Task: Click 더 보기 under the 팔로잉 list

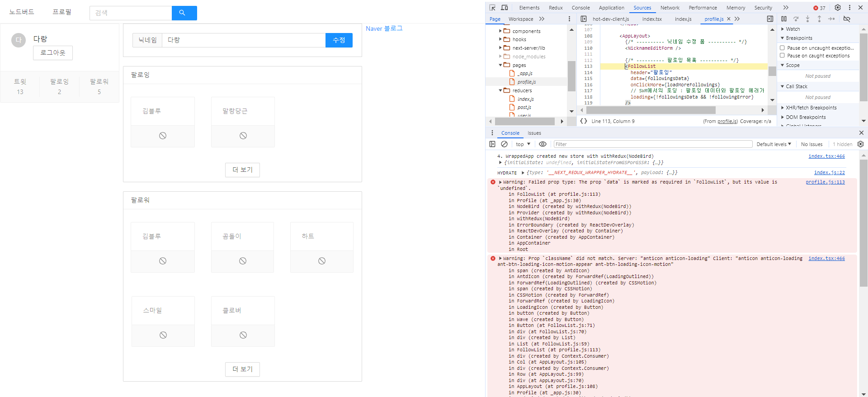Action: pos(243,170)
